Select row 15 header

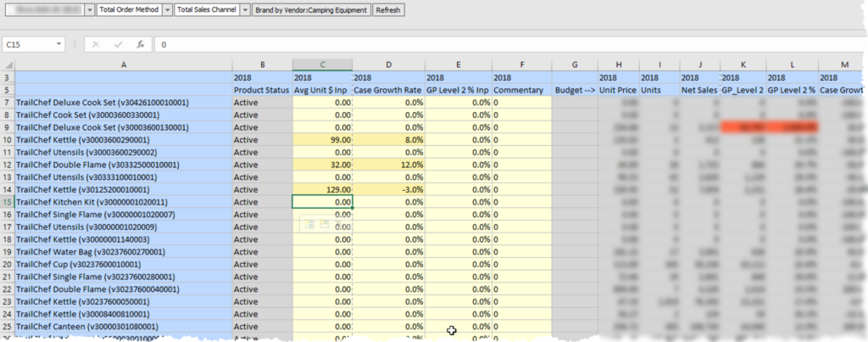(x=8, y=202)
